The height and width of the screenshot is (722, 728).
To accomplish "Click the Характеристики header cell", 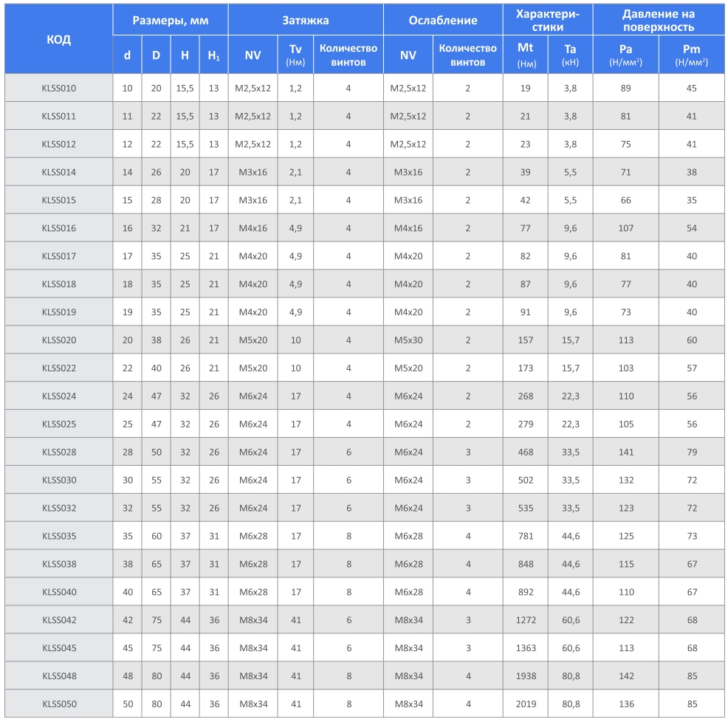I will tap(548, 21).
